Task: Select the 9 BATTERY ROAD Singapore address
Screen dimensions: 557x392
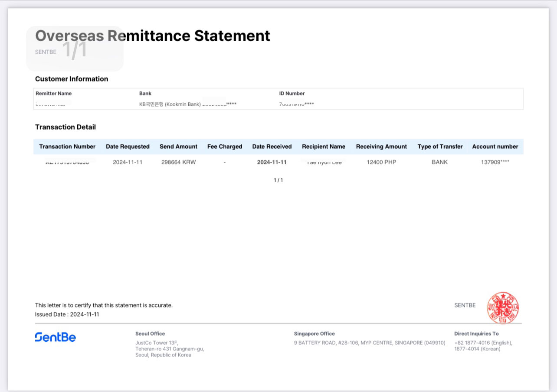Action: [x=370, y=343]
